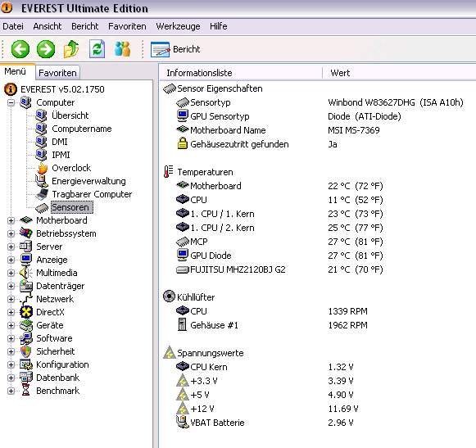Click the FUJITSU hard drive icon
The height and width of the screenshot is (448, 476).
(183, 269)
